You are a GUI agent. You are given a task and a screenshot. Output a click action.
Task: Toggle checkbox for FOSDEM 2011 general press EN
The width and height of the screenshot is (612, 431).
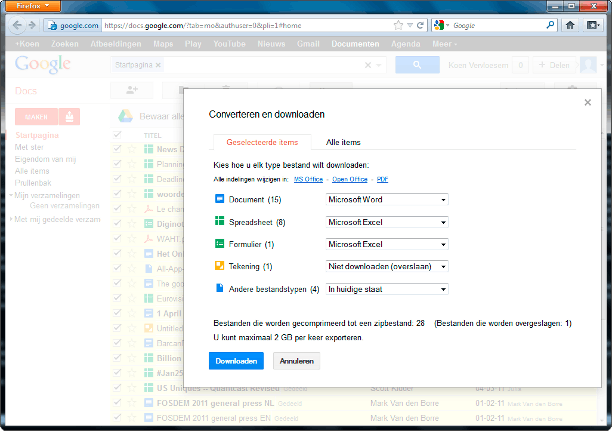pos(117,417)
